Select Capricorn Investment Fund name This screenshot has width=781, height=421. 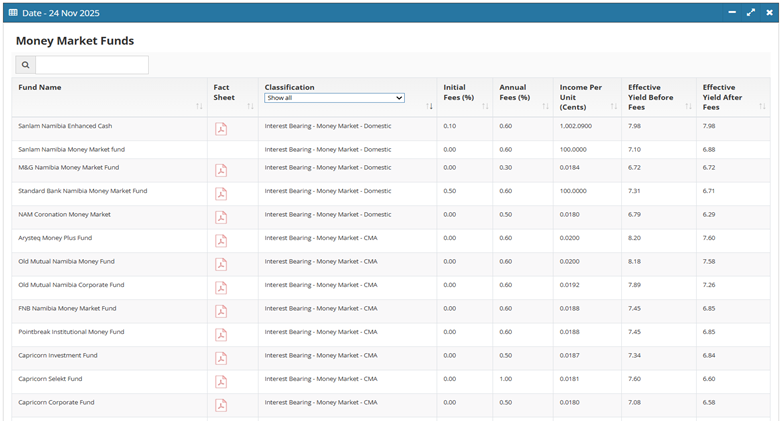click(x=58, y=355)
